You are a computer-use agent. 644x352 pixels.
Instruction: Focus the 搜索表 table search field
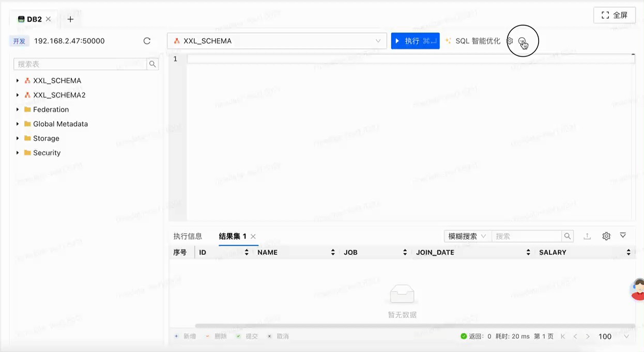(81, 64)
